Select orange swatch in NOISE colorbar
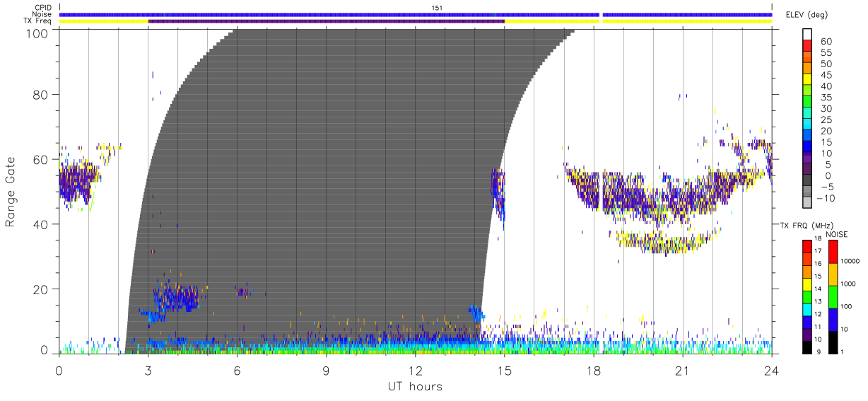This screenshot has height=401, width=868. 833,274
